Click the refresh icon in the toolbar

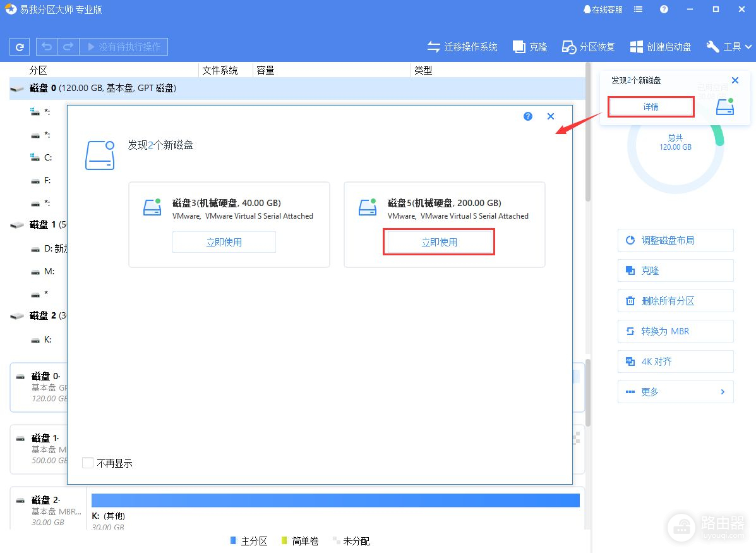click(20, 47)
